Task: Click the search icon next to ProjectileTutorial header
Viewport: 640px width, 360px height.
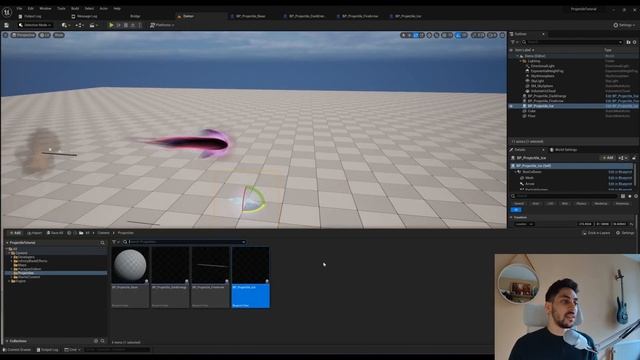Action: coord(102,243)
